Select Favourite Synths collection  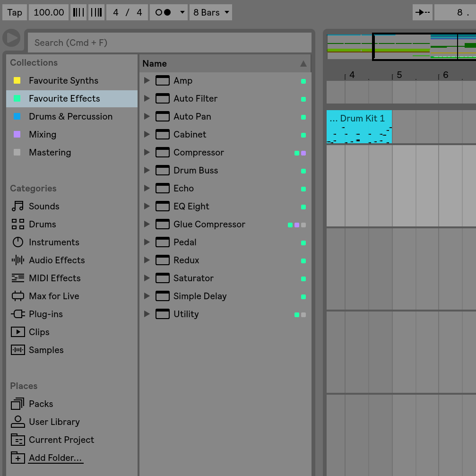coord(72,81)
